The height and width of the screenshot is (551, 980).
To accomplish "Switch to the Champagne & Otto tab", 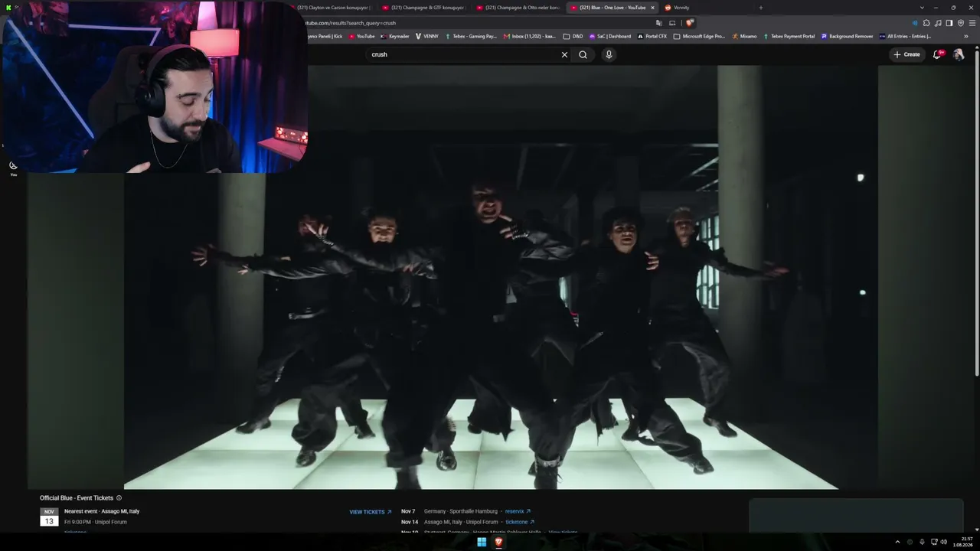I will pos(518,8).
